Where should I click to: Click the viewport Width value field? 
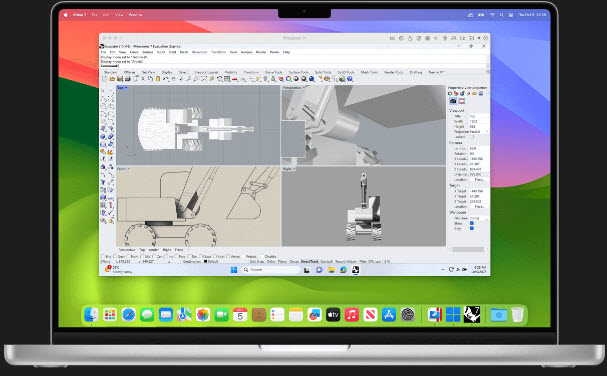click(479, 122)
